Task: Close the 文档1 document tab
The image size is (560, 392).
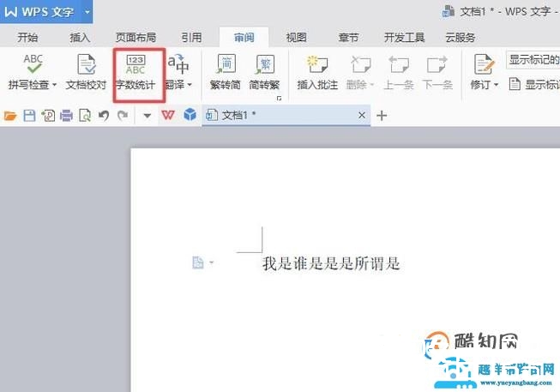Action: [361, 115]
